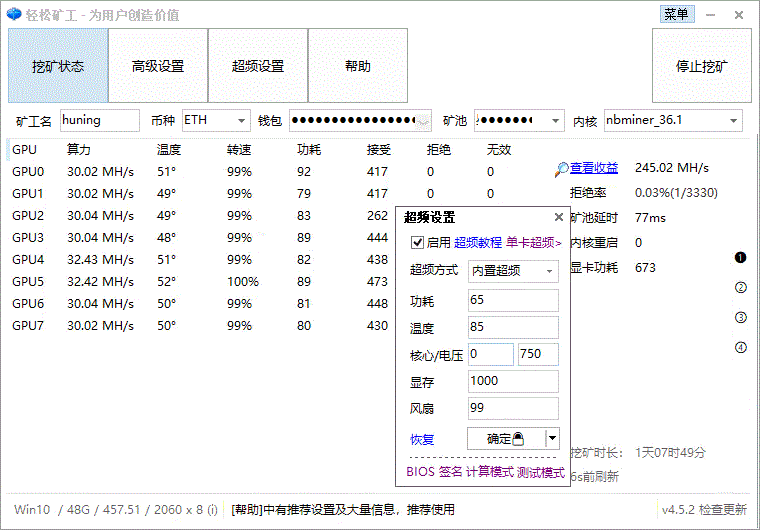Screen dimensions: 760x530
Task: Click the magnifier icon beside 查看收益
Action: tap(561, 169)
